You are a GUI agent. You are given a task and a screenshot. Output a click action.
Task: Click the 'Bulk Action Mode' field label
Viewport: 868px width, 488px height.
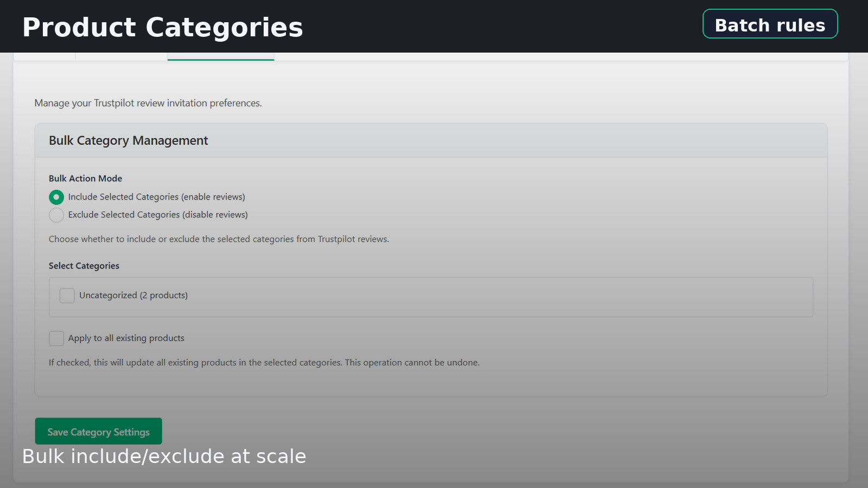(85, 178)
